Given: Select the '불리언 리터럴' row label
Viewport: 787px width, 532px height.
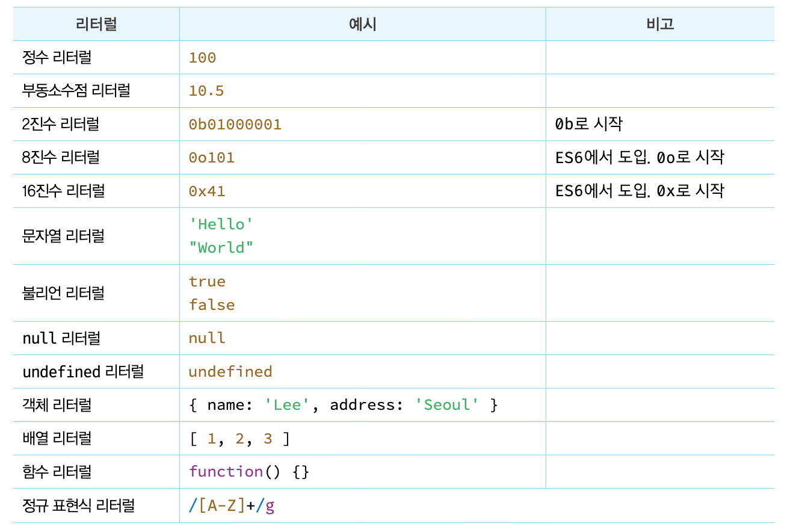Looking at the screenshot, I should 63,293.
